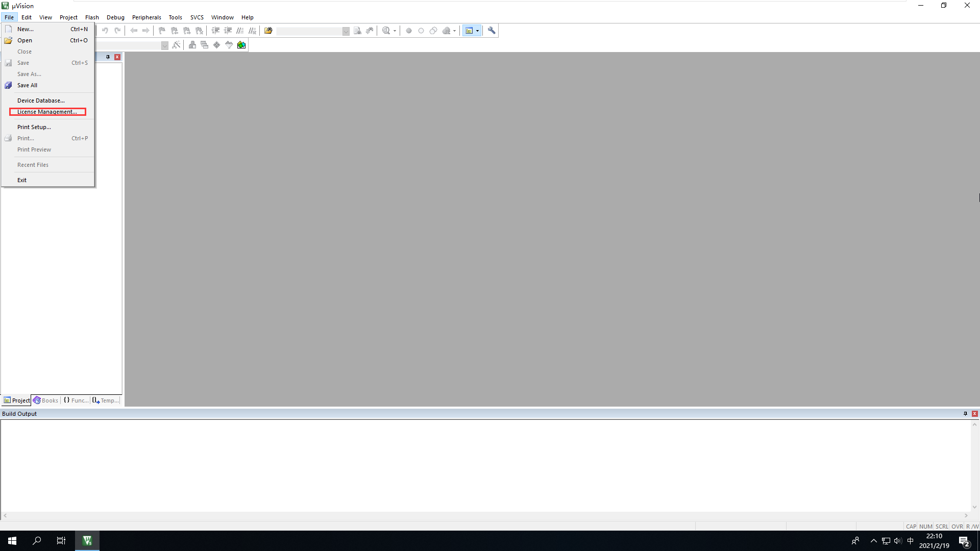Click Find in Files folder icon
Viewport: 980px width, 551px height.
click(268, 31)
